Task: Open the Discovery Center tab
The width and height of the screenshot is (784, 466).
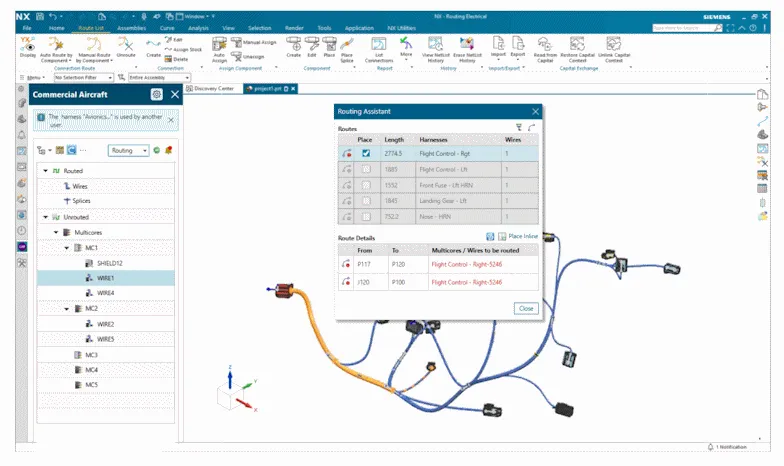Action: click(213, 88)
